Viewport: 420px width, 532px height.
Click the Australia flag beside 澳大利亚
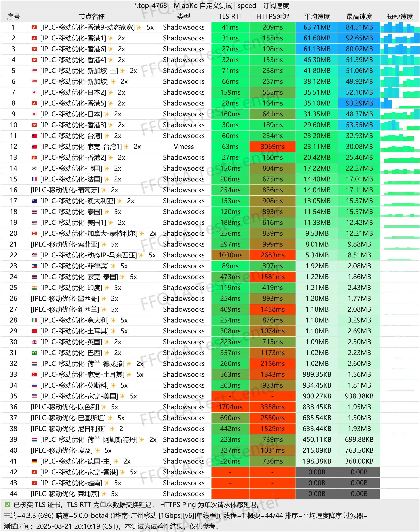click(x=34, y=201)
